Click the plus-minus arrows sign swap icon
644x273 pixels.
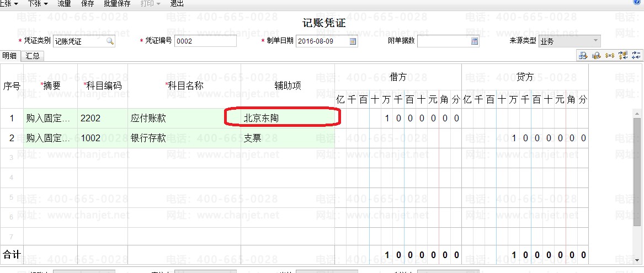coord(637,55)
